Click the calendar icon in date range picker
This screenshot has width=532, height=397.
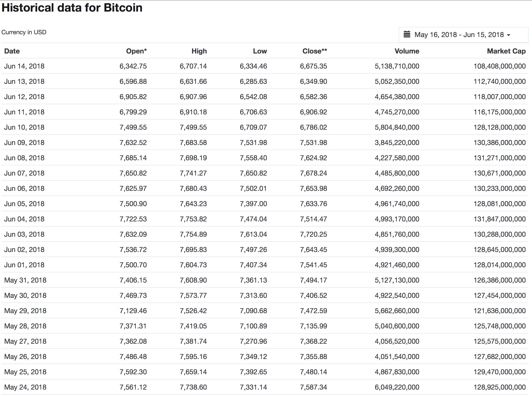tap(407, 34)
